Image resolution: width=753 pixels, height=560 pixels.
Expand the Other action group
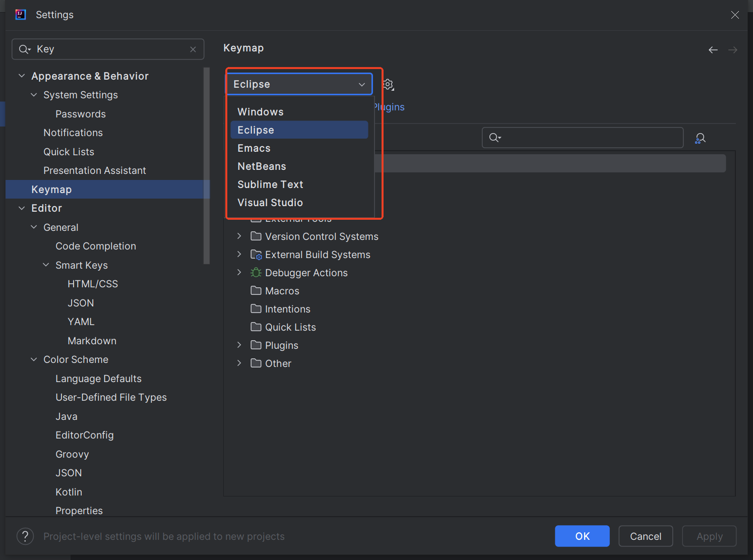239,363
